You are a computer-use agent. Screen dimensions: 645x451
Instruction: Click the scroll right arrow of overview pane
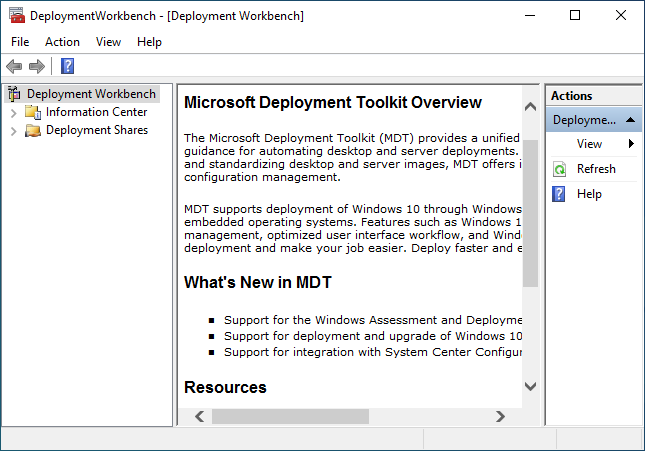[x=500, y=416]
